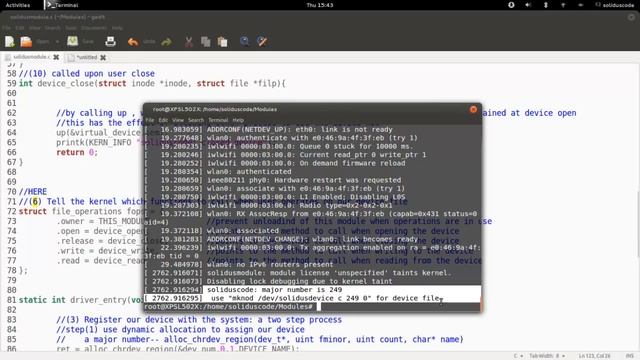Expand the Open recent files arrow
This screenshot has height=360, width=640.
point(57,42)
